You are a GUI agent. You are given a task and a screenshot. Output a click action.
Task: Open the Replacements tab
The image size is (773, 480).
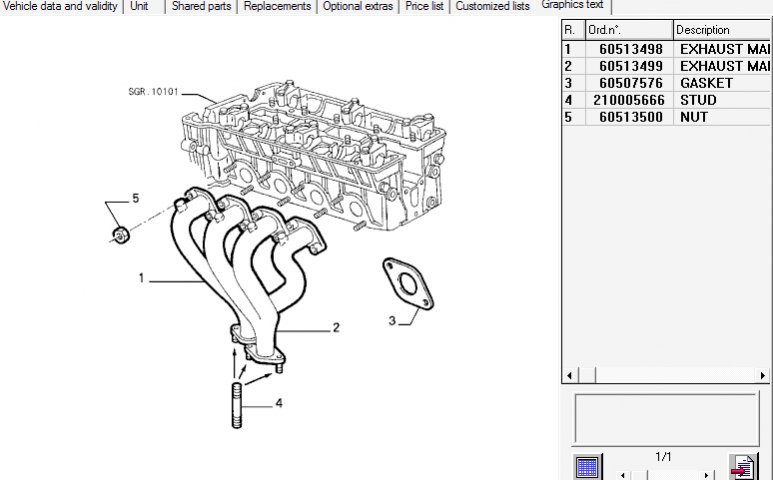(x=277, y=6)
